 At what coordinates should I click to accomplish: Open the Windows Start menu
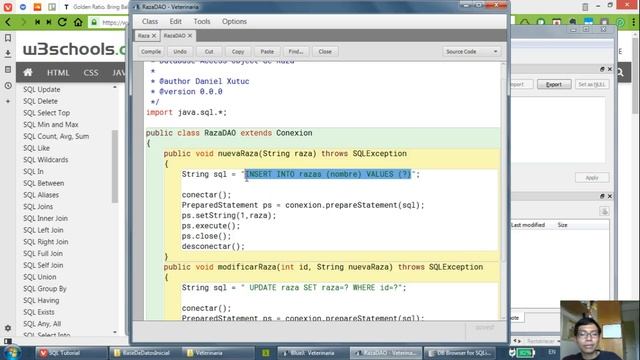[x=12, y=353]
